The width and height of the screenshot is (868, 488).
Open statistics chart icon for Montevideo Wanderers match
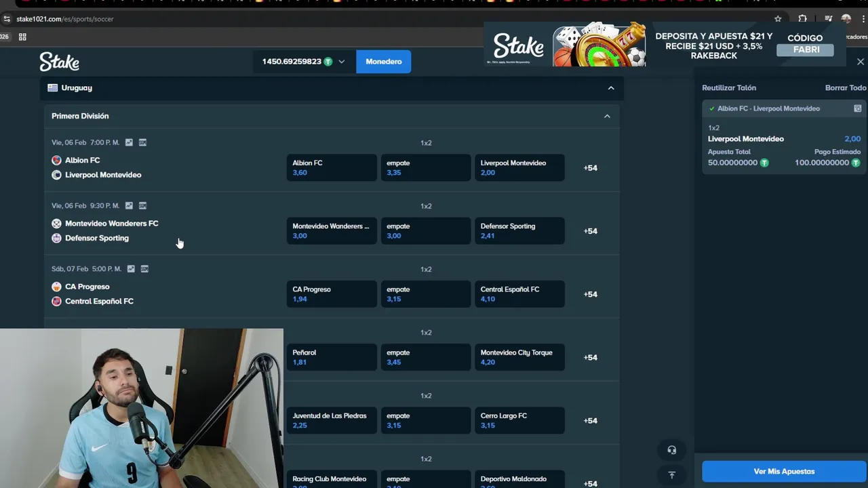coord(129,205)
